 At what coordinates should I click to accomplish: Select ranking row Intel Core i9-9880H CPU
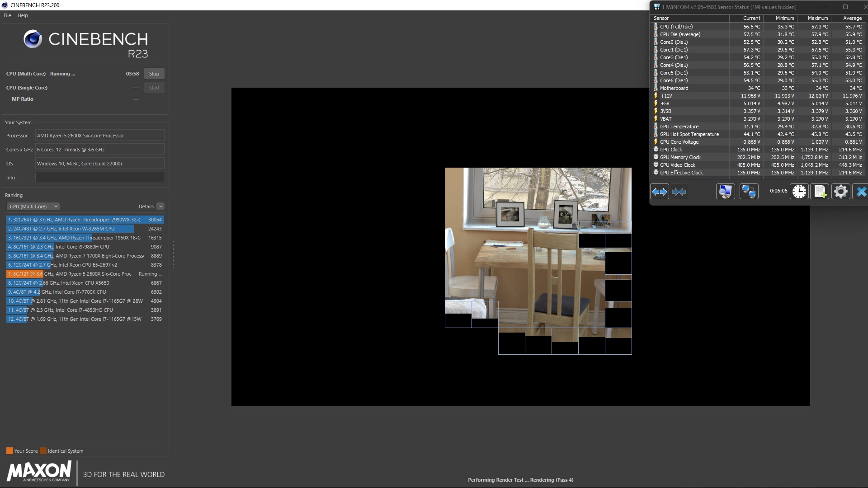(85, 247)
